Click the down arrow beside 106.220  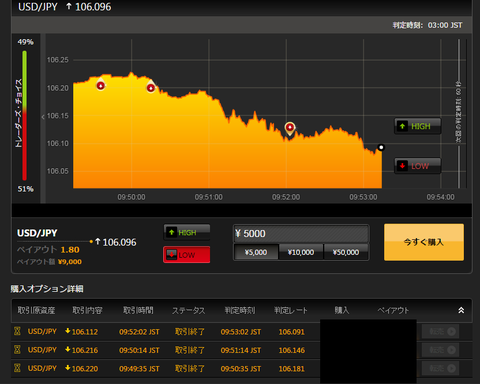[x=68, y=368]
